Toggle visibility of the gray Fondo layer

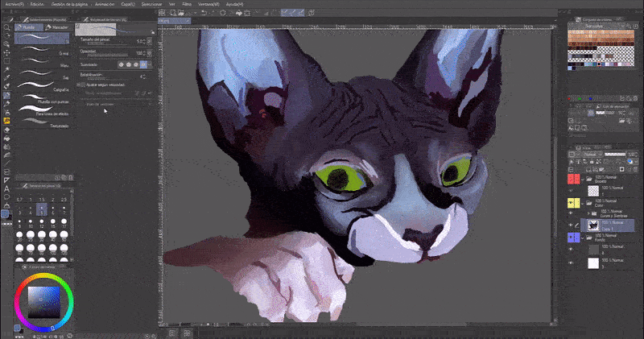click(571, 249)
